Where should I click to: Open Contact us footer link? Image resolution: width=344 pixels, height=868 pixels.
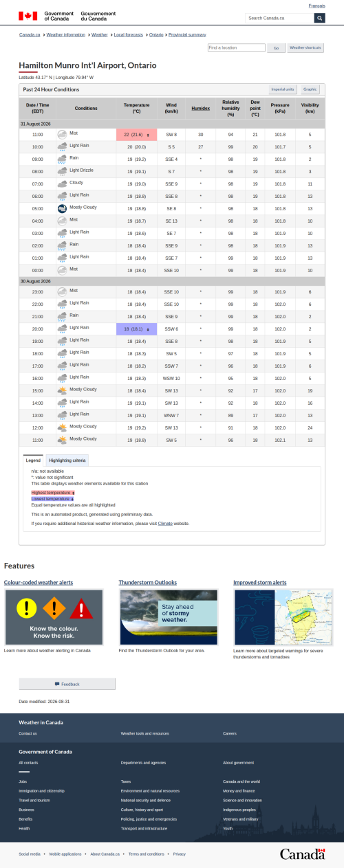(28, 733)
